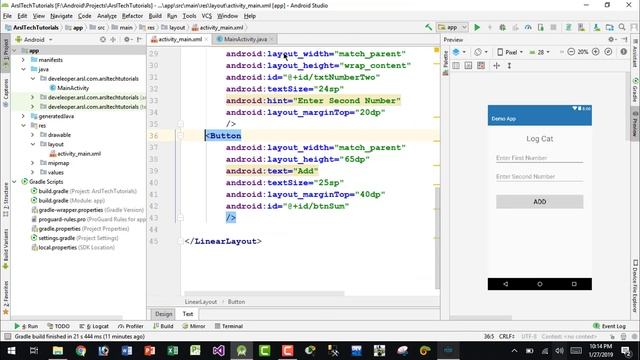Open the orientation dropdown in Preview
The image size is (640, 360).
[x=481, y=52]
